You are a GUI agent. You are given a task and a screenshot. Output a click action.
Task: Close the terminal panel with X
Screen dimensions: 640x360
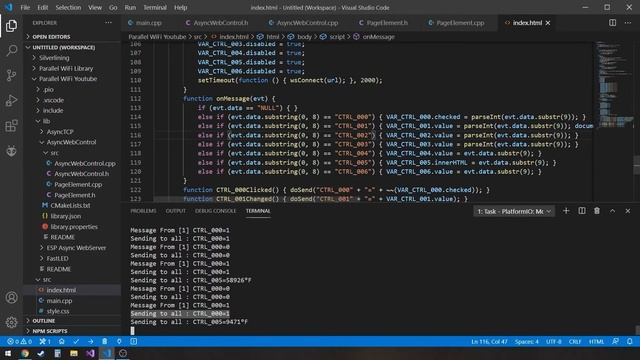pos(628,211)
